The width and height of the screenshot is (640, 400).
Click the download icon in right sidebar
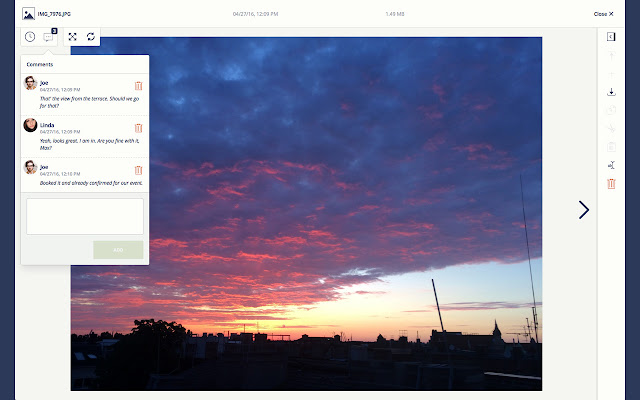tap(611, 92)
